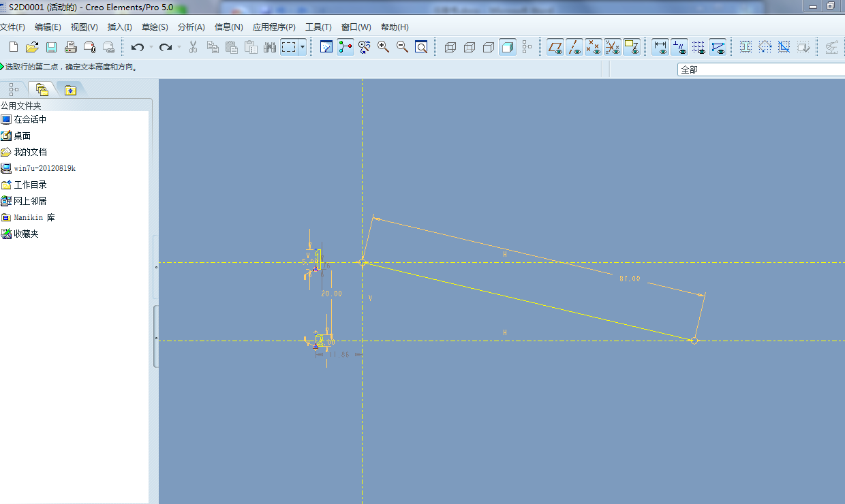Toggle sketch dimensions display

tap(660, 47)
